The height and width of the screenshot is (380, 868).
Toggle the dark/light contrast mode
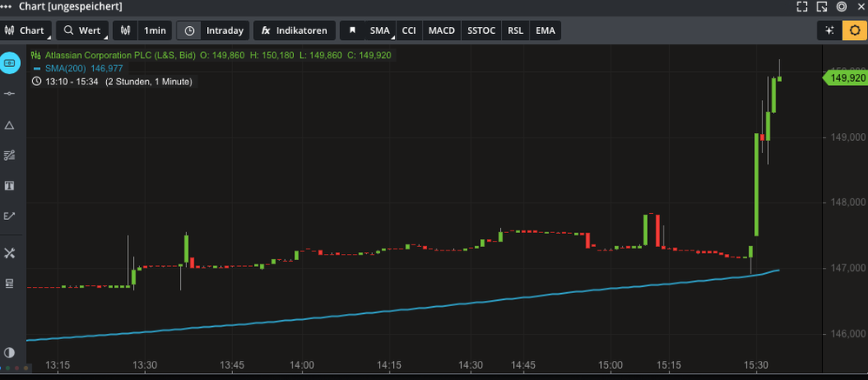[10, 352]
